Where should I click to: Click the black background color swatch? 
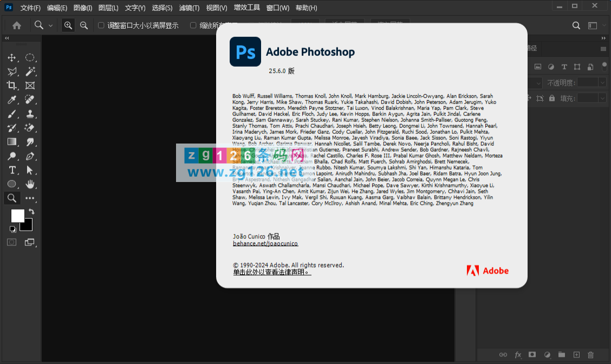point(27,226)
